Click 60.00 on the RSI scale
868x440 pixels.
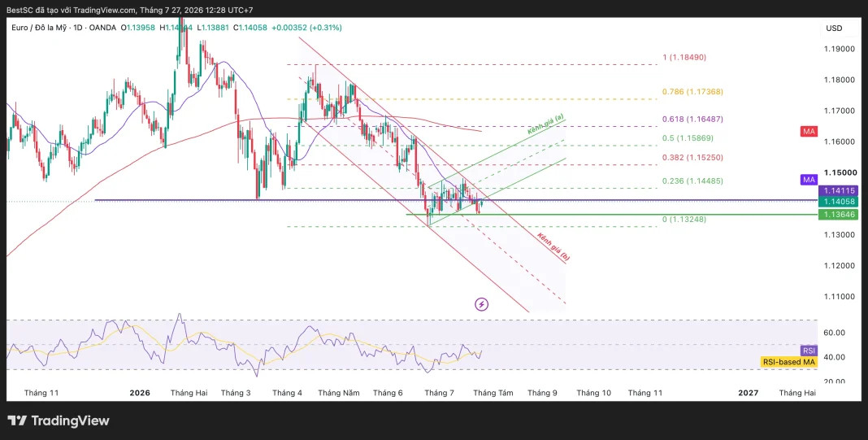[834, 333]
